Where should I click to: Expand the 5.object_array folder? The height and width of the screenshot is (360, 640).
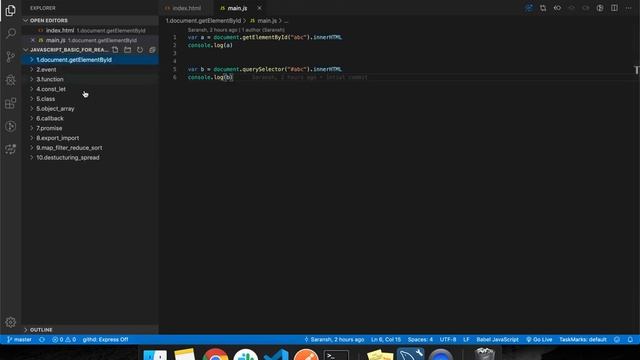90,109
